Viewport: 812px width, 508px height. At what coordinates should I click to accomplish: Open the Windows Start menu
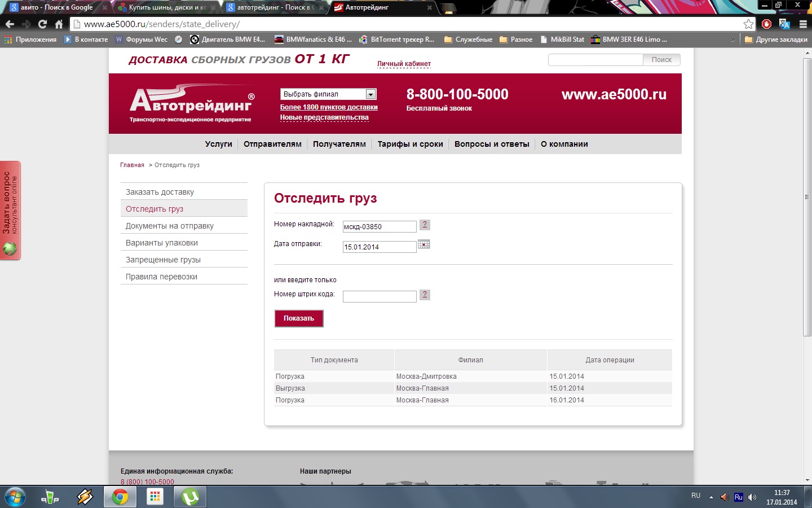point(15,497)
